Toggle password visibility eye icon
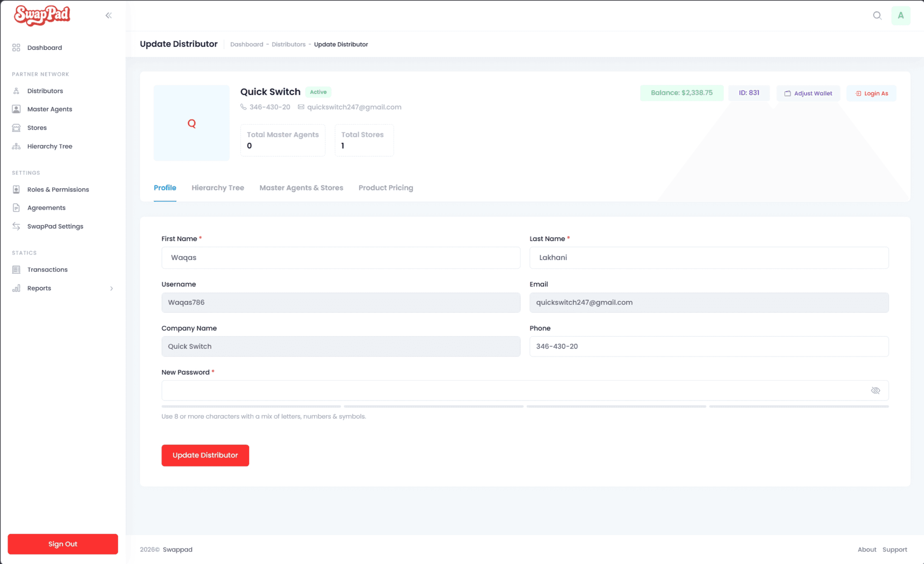Viewport: 924px width, 564px height. click(x=875, y=391)
